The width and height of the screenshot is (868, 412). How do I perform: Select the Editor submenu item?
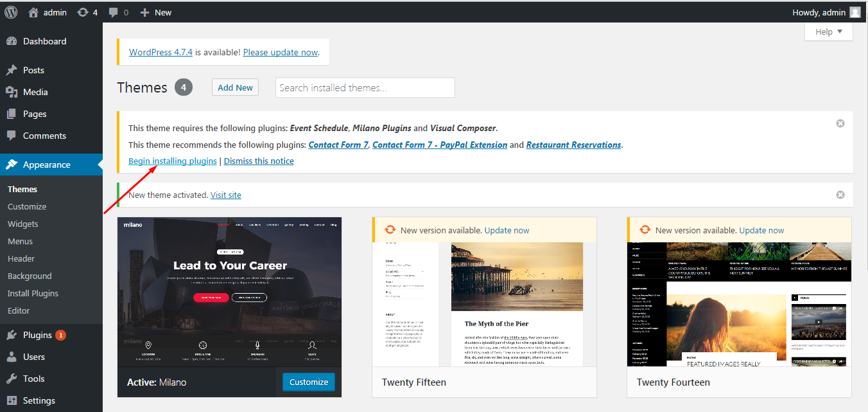coord(19,310)
